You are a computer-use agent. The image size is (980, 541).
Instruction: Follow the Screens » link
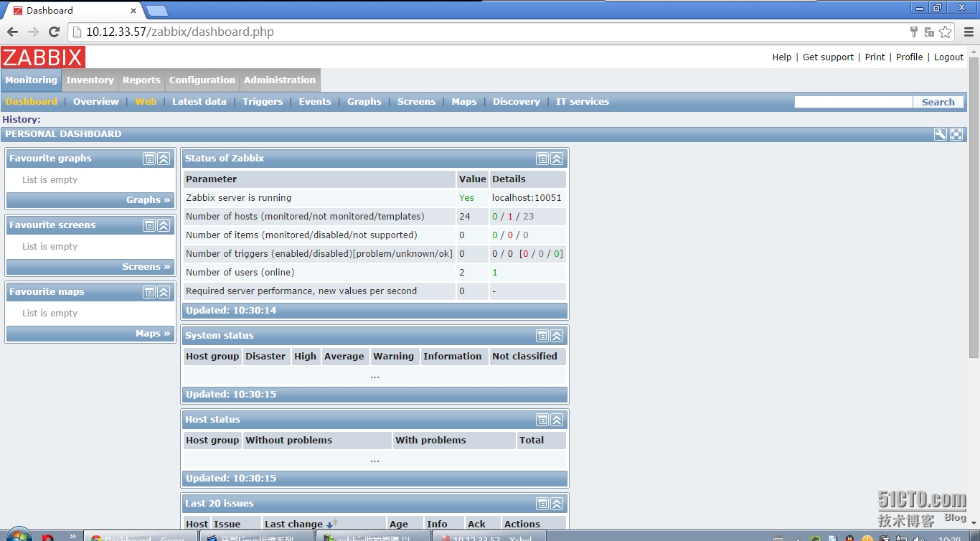[146, 267]
